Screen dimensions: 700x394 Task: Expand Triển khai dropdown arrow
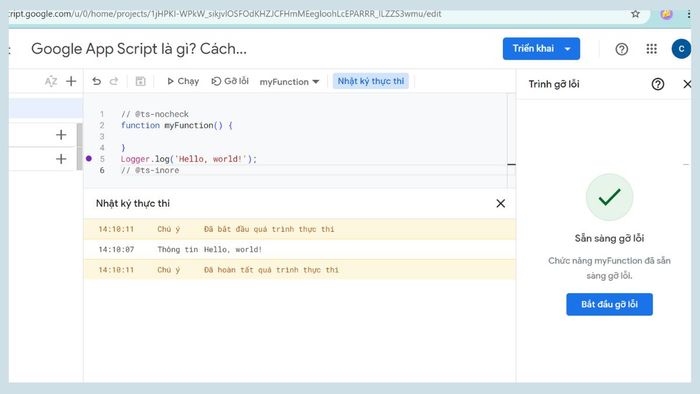[568, 49]
